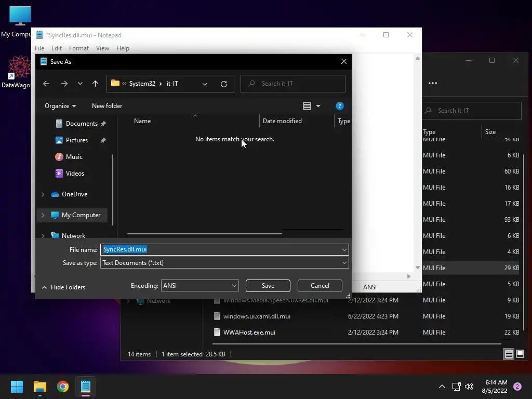Open the Organize menu

pyautogui.click(x=60, y=106)
